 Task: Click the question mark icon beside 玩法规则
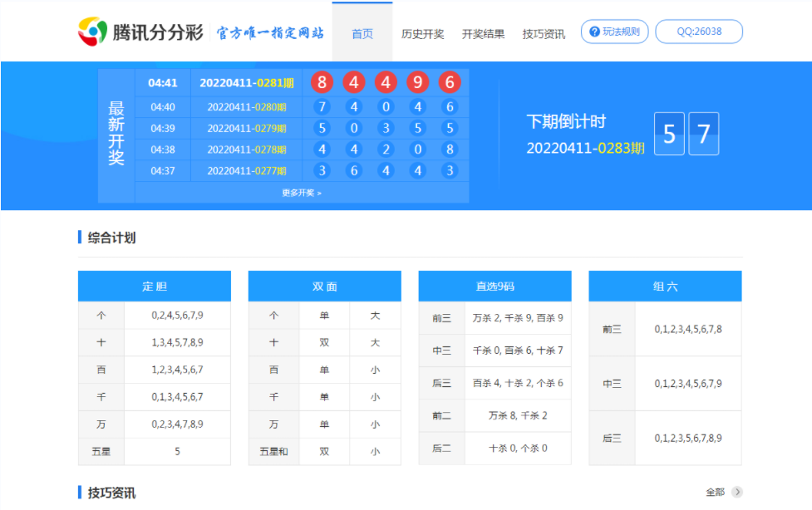595,32
